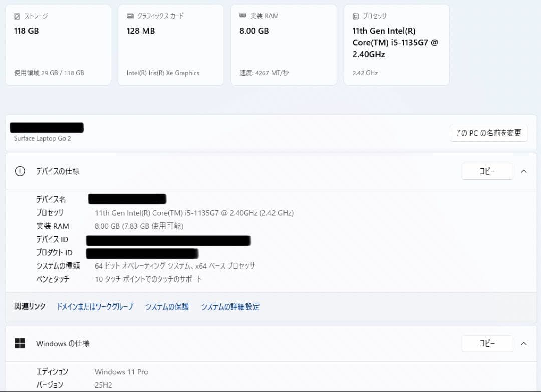Click the info icon beside デバイスの仕様
Image resolution: width=541 pixels, height=392 pixels.
20,171
